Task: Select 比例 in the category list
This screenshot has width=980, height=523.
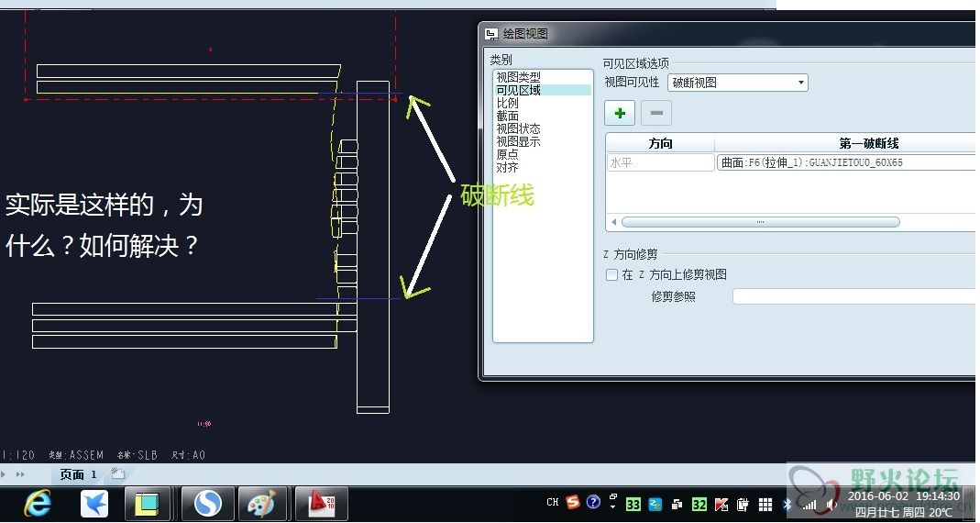Action: 507,103
